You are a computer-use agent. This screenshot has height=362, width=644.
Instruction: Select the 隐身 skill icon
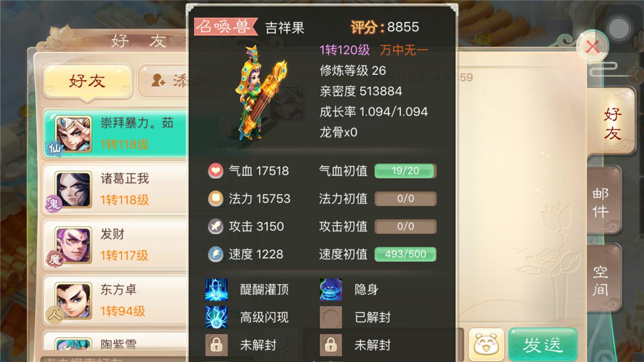pyautogui.click(x=331, y=290)
